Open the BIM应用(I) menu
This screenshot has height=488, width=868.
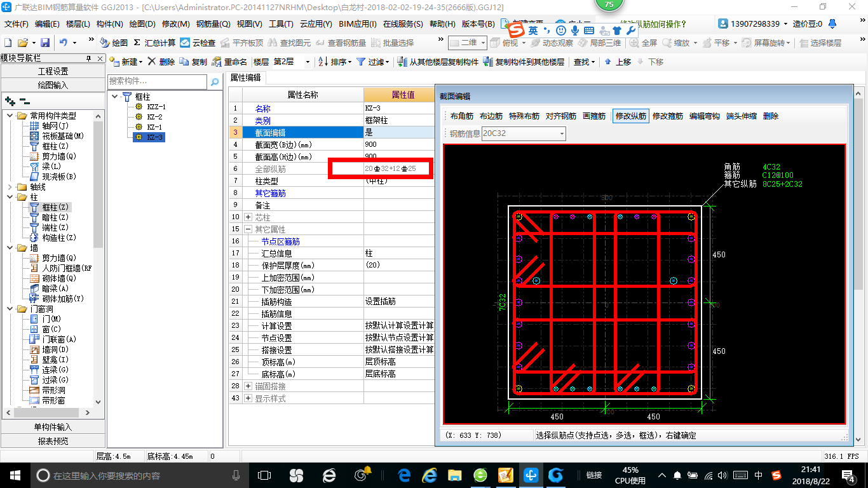[358, 24]
